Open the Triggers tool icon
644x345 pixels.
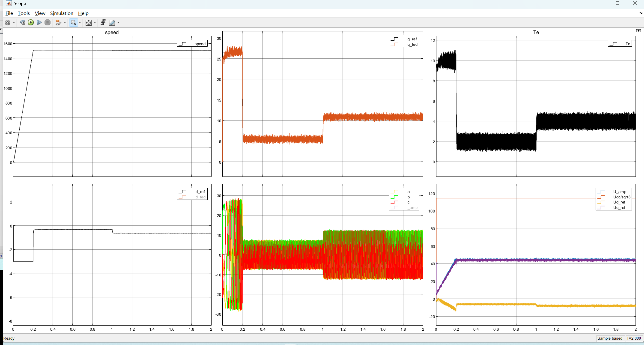103,23
